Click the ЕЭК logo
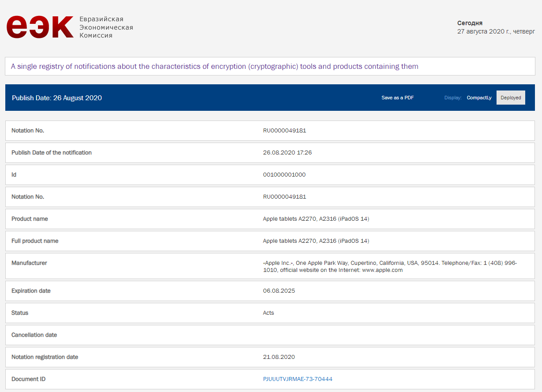This screenshot has height=392, width=542. pyautogui.click(x=40, y=27)
